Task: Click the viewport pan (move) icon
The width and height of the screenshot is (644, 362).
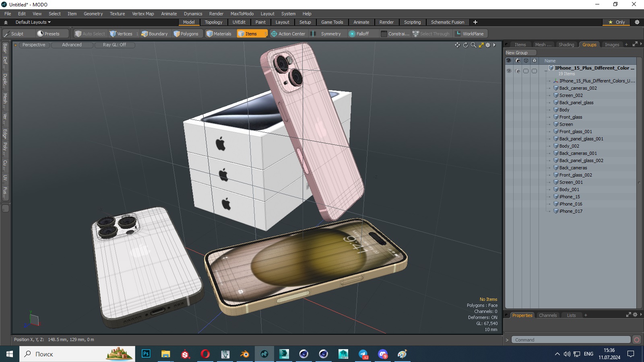Action: [x=458, y=45]
